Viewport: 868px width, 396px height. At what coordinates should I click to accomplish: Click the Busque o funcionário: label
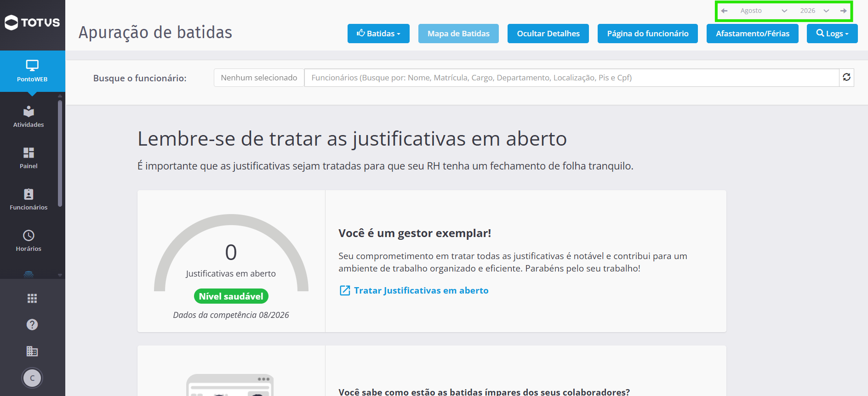tap(140, 78)
